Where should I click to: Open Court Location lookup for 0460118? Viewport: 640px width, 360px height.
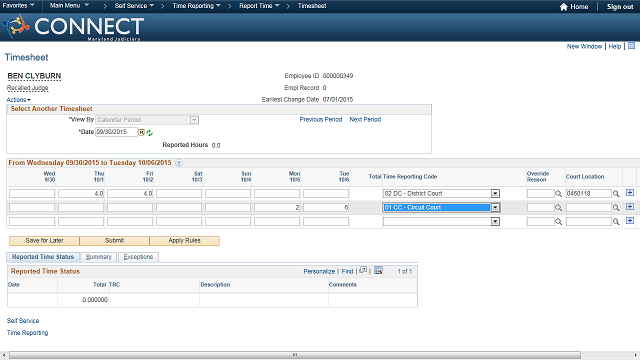tap(616, 194)
